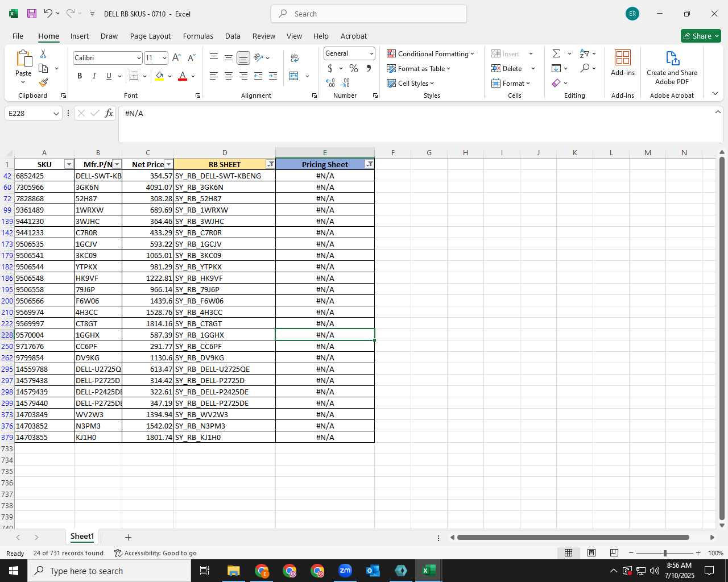Click the Add new sheet plus icon

coord(128,537)
